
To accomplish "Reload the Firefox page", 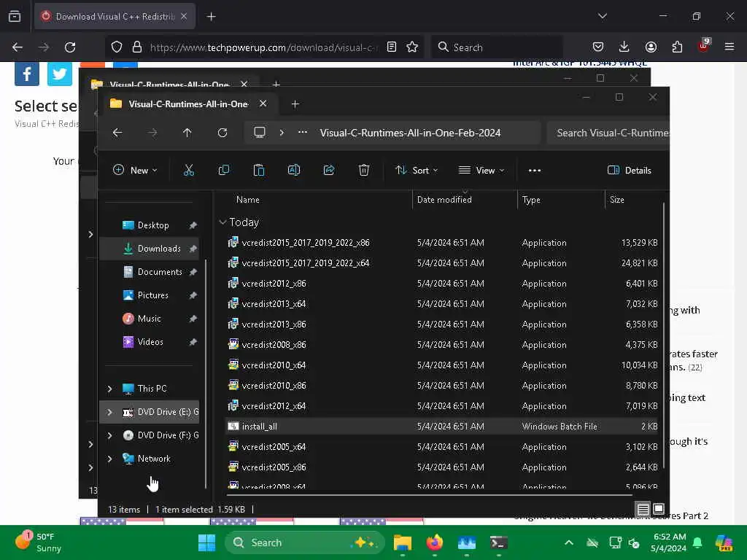I will tap(70, 47).
